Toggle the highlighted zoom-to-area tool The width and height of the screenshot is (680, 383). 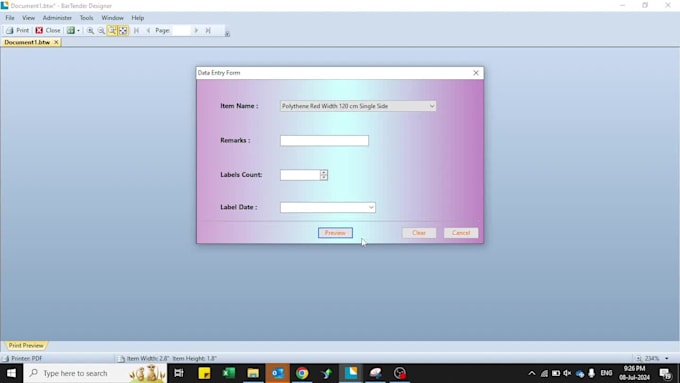pyautogui.click(x=112, y=30)
